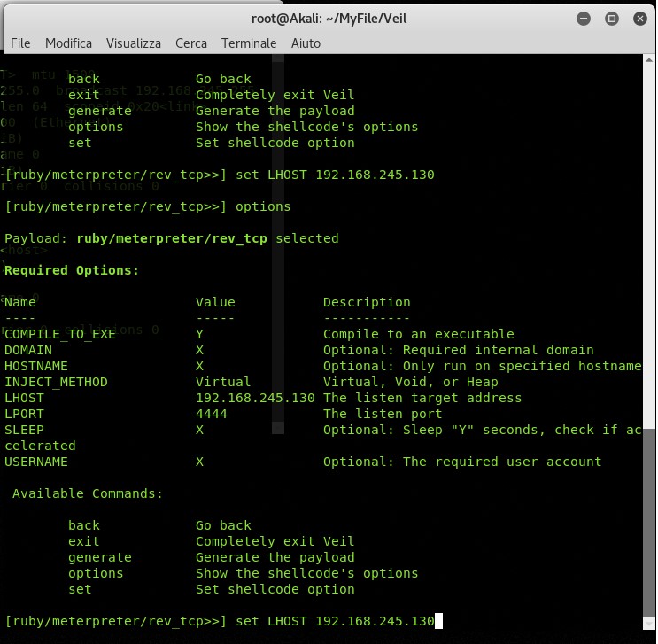This screenshot has height=644, width=658.
Task: Click 'The listen target address' description
Action: pyautogui.click(x=422, y=398)
